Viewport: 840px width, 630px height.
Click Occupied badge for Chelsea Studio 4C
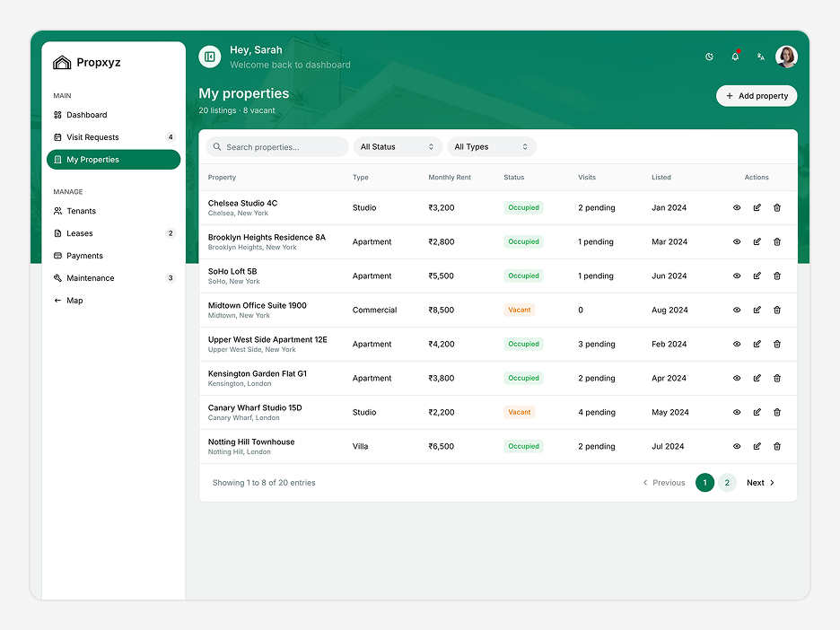tap(523, 207)
